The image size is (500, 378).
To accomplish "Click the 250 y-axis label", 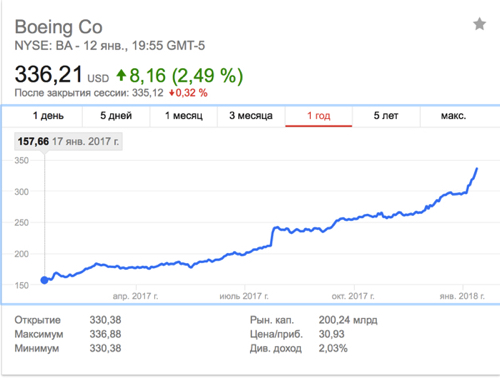I will (x=22, y=223).
